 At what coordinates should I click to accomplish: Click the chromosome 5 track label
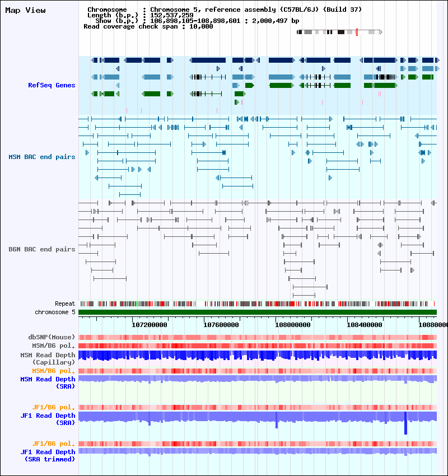55,312
